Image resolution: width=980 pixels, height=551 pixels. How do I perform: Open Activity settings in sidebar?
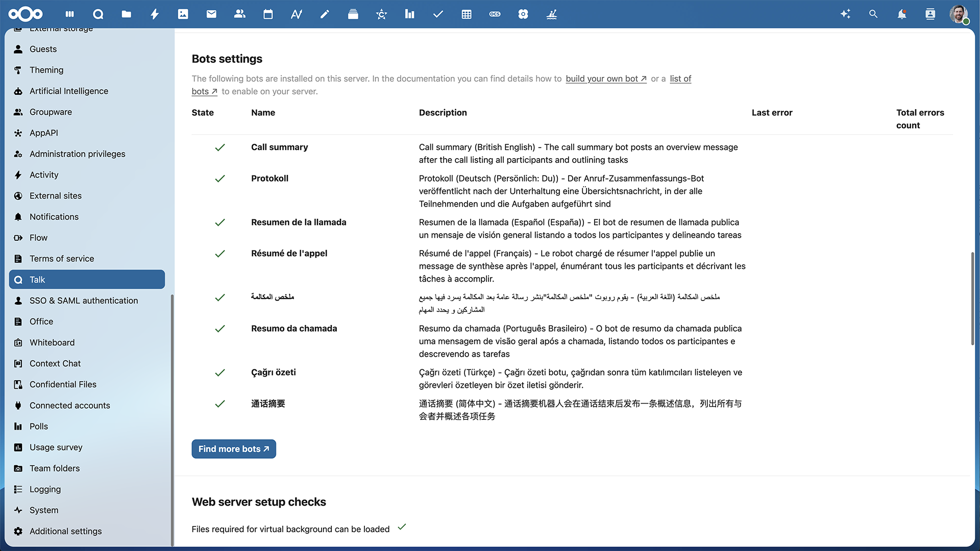pos(87,175)
